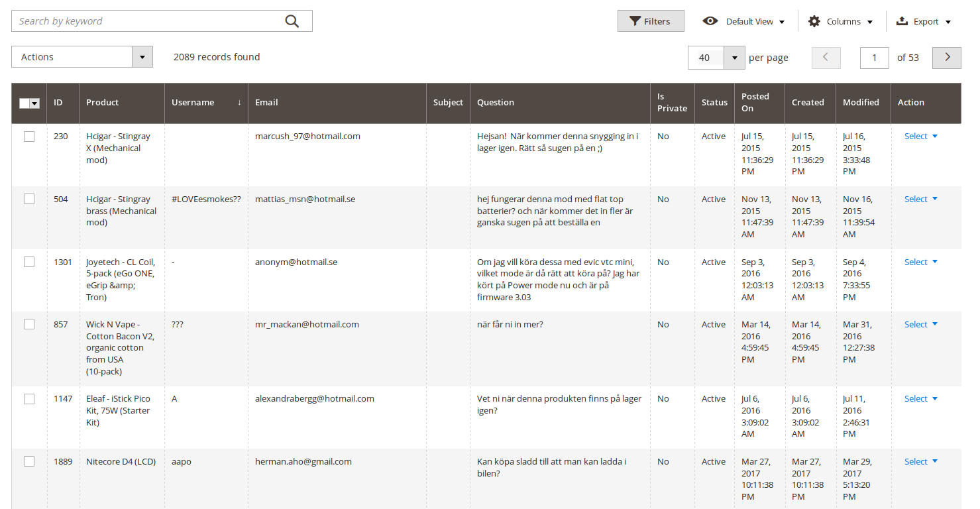Focus the current page number field
This screenshot has width=980, height=509.
(x=875, y=58)
